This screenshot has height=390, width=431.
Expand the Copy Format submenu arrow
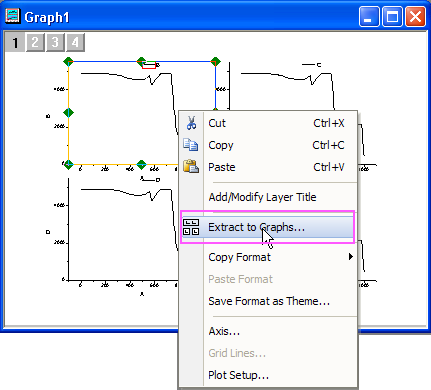click(351, 257)
